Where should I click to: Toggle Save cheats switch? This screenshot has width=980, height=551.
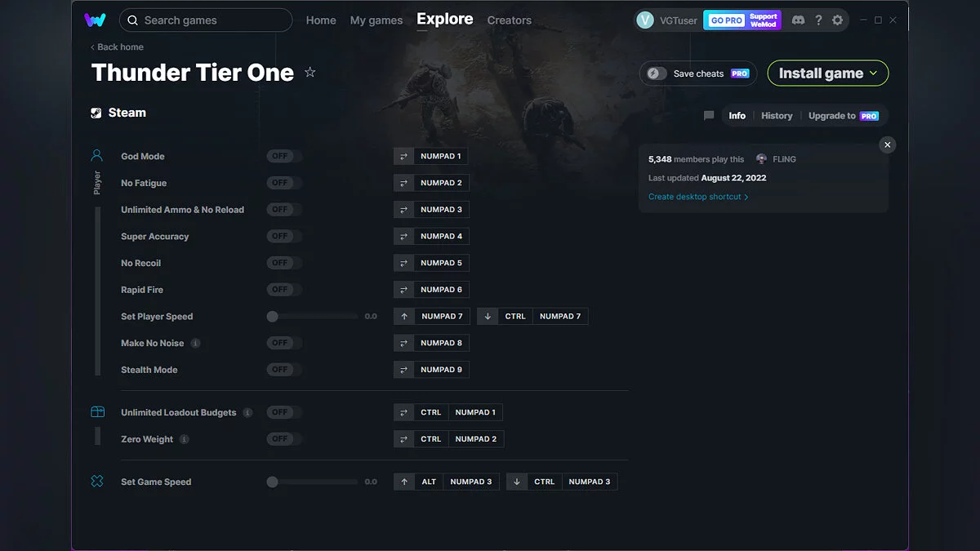(x=657, y=73)
